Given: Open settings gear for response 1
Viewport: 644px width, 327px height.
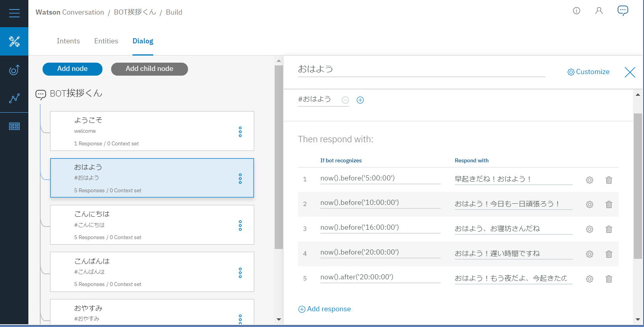Looking at the screenshot, I should tap(590, 180).
